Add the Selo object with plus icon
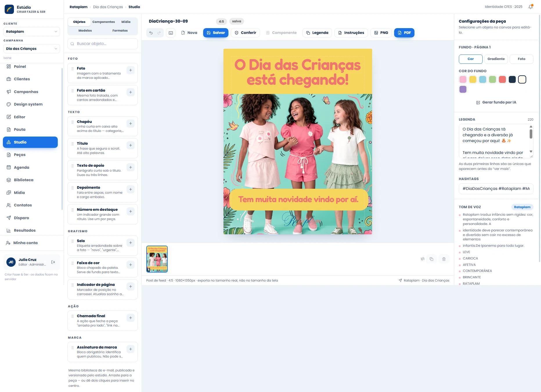Screen dimensions: 541x392 point(131,243)
